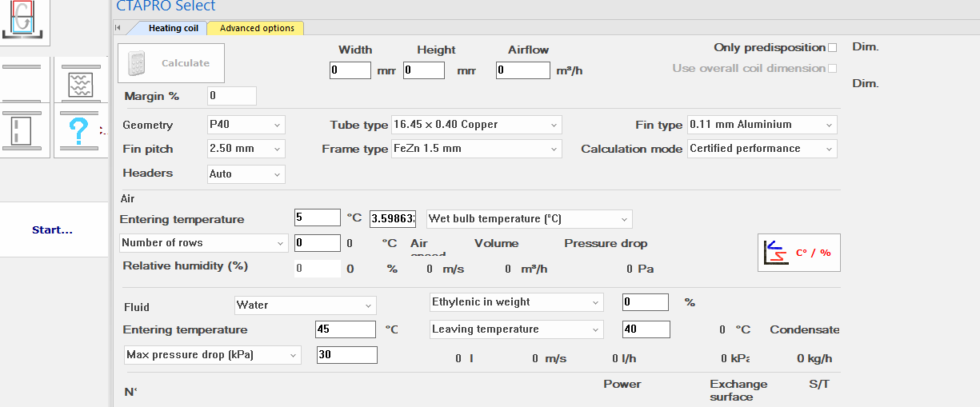Screen dimensions: 980x407
Task: Select the filter section icon with wavy lines
Action: pyautogui.click(x=81, y=79)
